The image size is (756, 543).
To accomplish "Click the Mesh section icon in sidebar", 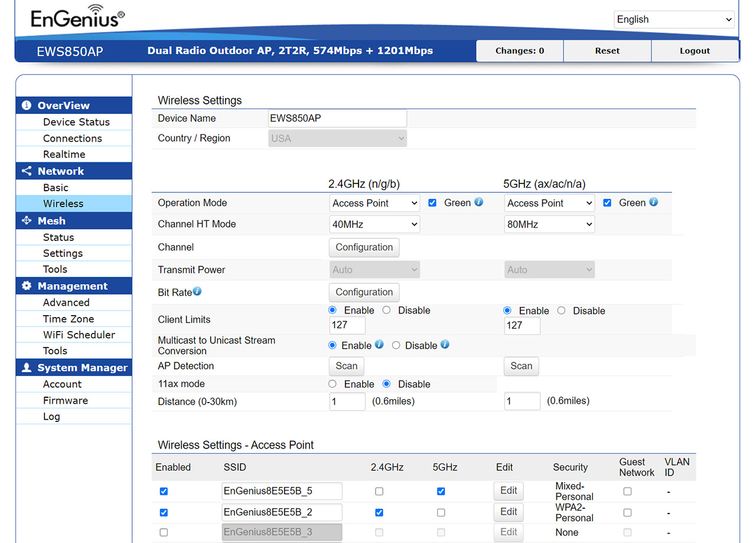I will click(x=27, y=221).
